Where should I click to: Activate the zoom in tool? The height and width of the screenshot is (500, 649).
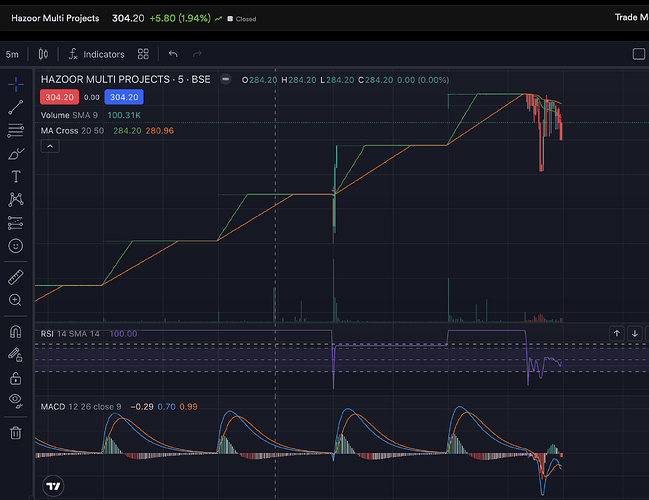click(x=16, y=300)
